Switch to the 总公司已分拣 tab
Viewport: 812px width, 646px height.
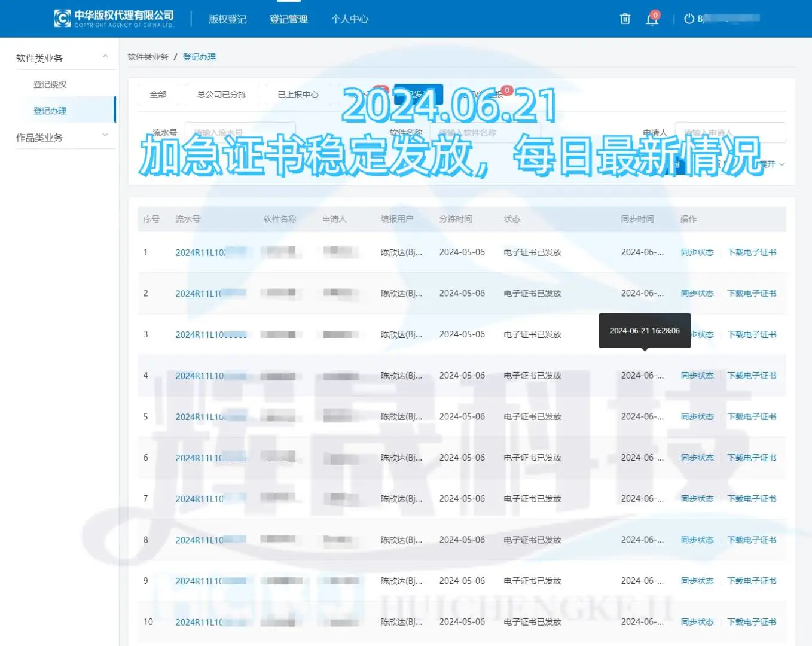click(x=221, y=95)
